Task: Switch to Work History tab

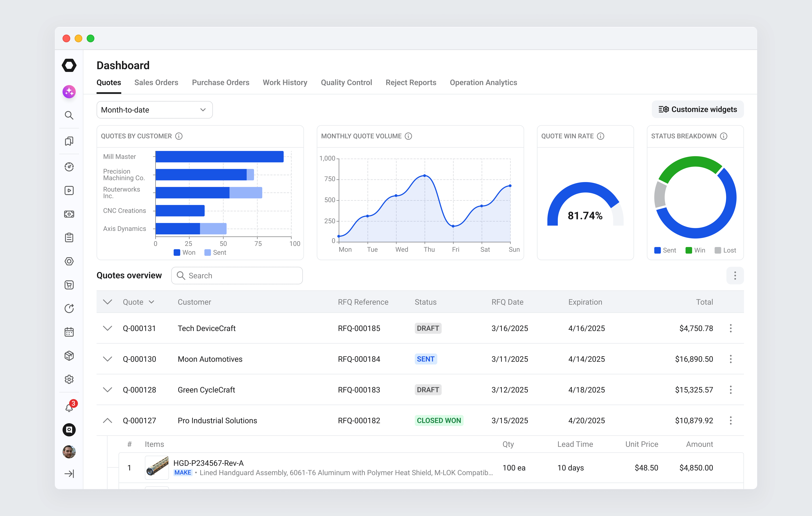Action: tap(285, 83)
